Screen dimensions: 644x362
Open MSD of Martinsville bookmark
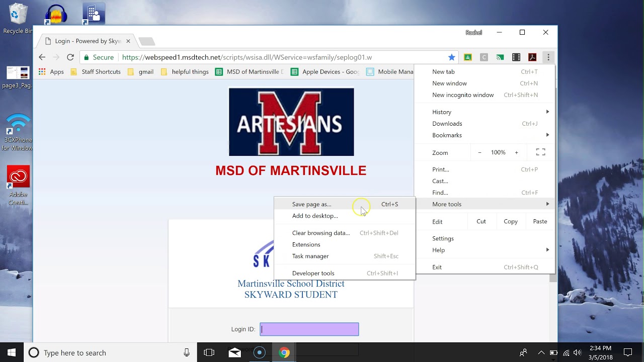point(250,72)
